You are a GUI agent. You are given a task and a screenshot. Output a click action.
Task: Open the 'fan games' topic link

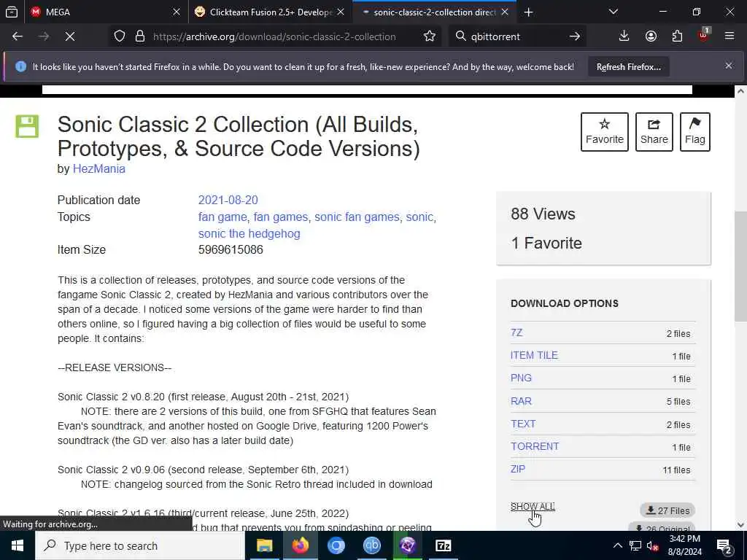(281, 217)
